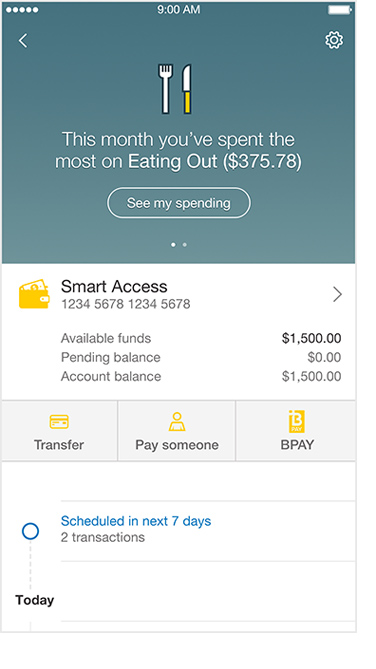Open the Smart Access account title
Screen dimensions: 376x669
coord(114,286)
